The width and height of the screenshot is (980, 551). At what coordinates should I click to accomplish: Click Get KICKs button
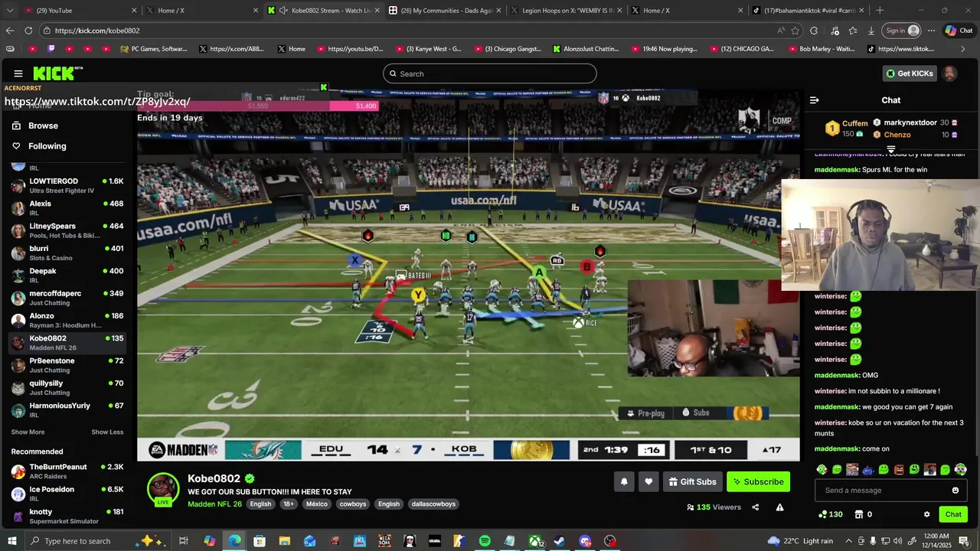910,73
